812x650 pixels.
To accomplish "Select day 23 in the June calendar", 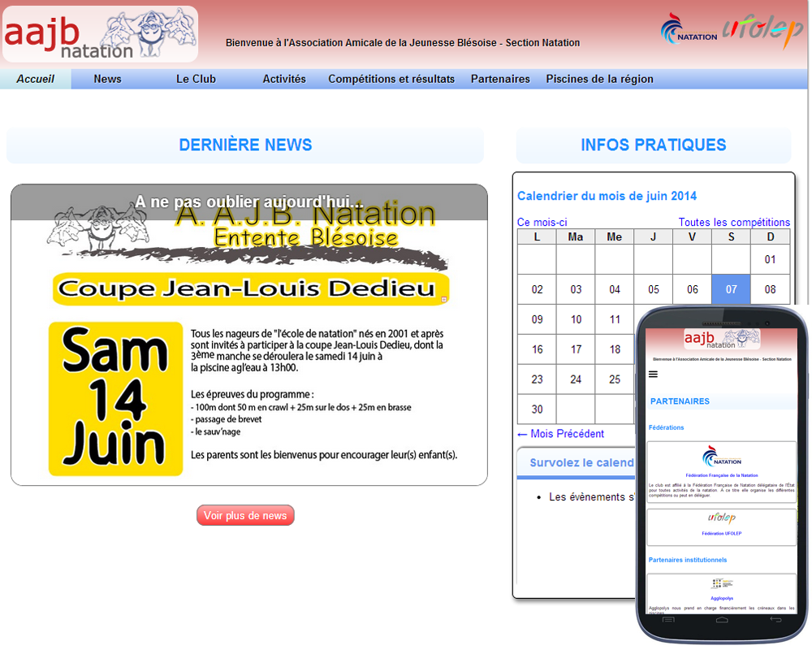I will click(x=537, y=379).
